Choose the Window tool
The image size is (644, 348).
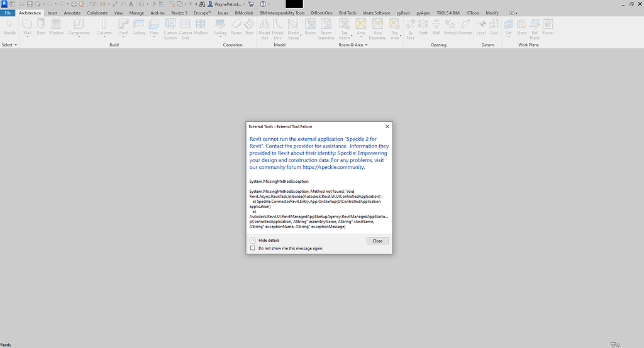56,27
